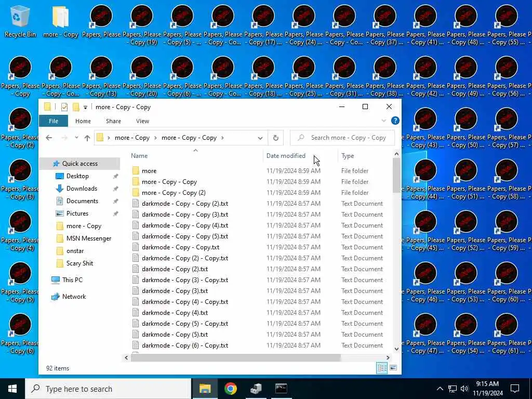Open the Recycle Bin desktop icon
532x399 pixels.
point(20,22)
